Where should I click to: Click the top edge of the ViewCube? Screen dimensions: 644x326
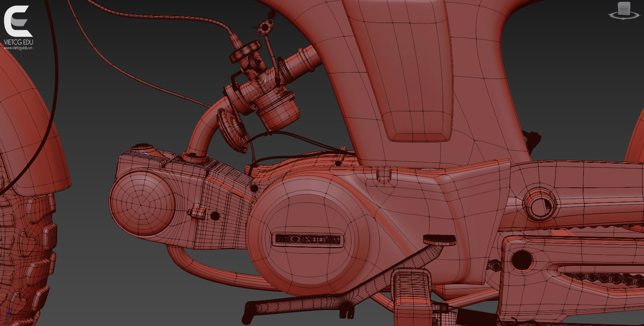coord(624,3)
